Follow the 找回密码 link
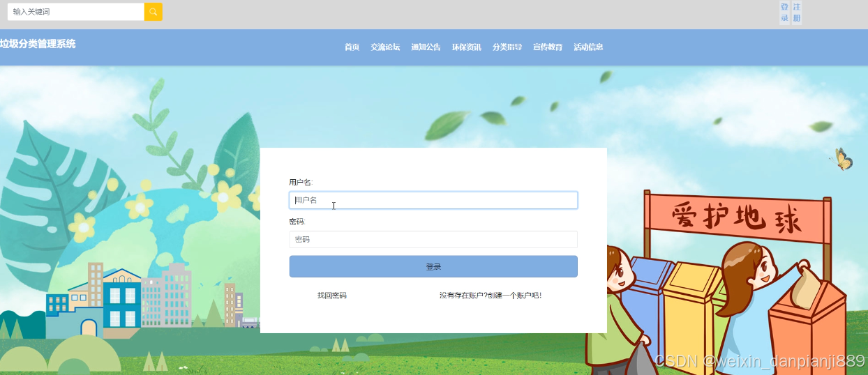Screen dimensions: 868x375 point(332,296)
